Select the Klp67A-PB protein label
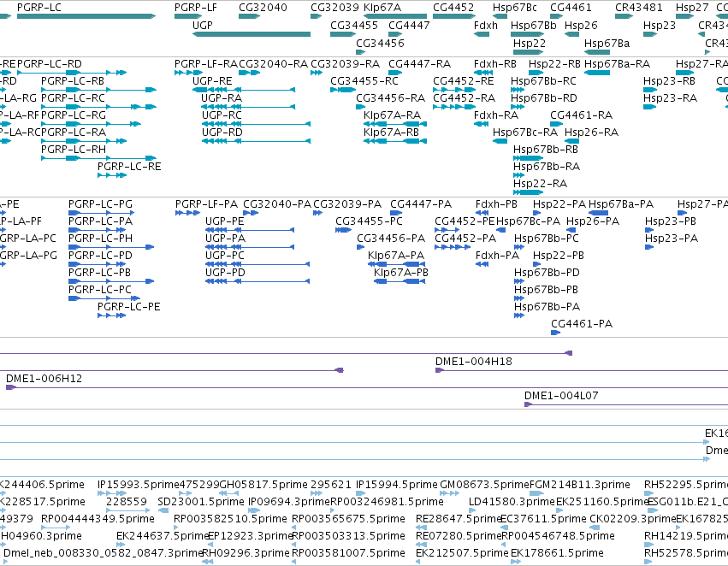 coord(400,273)
